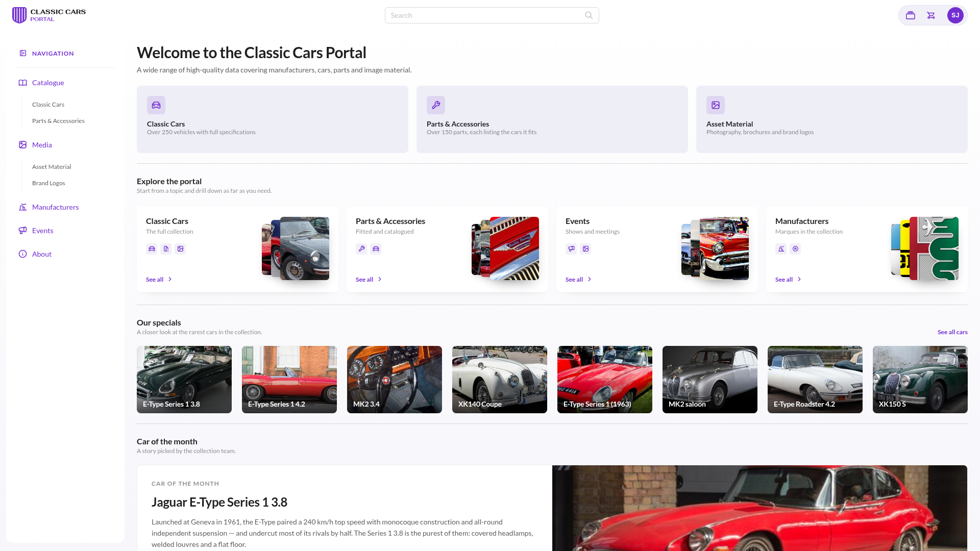Collapse sidebar via the Navigation panel icon
Screen dimensions: 980x551
23,53
